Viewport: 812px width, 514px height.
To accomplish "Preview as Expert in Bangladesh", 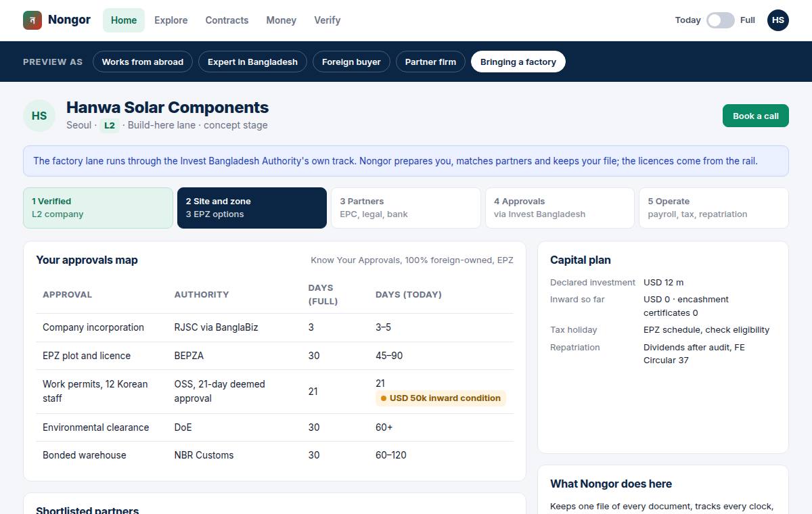I will coord(252,62).
